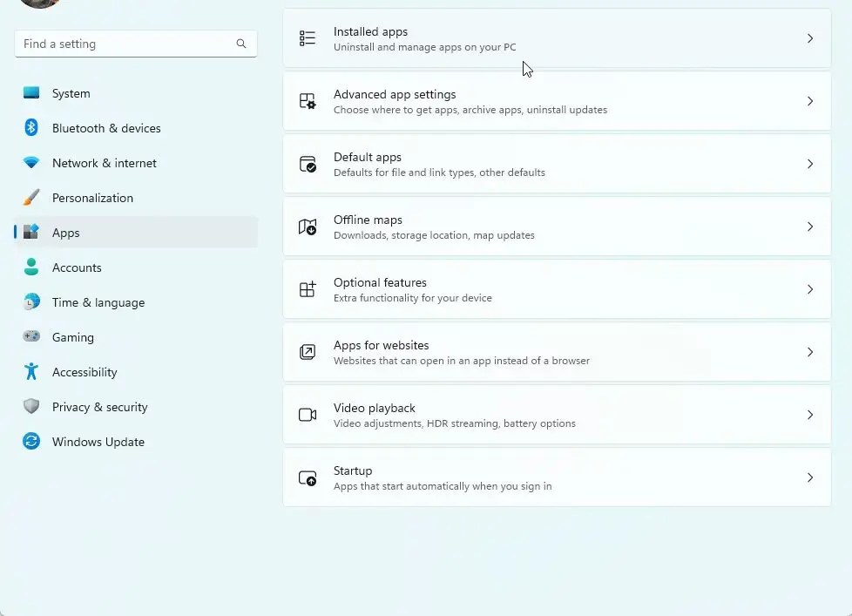Click the Video playback camera icon
Image resolution: width=852 pixels, height=616 pixels.
[x=308, y=415]
